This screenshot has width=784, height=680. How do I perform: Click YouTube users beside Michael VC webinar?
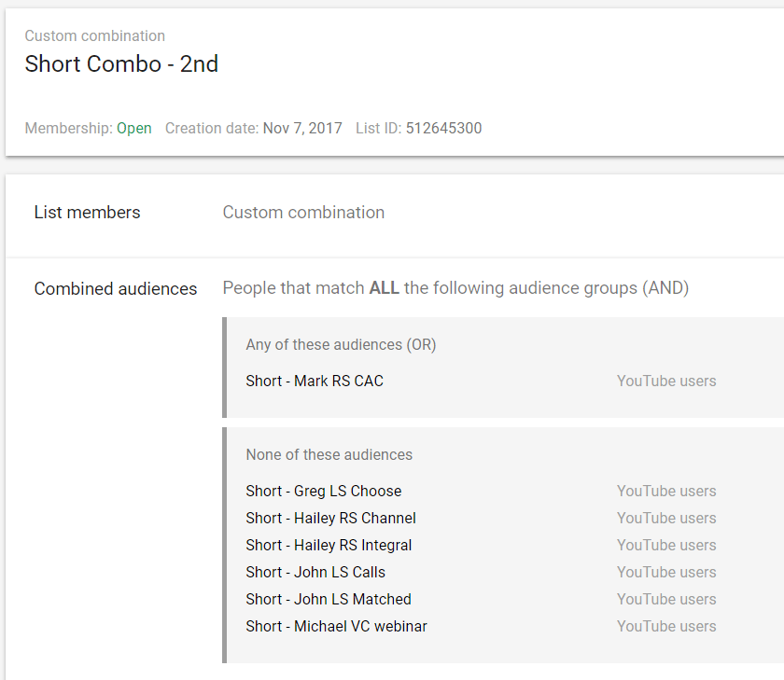(666, 627)
